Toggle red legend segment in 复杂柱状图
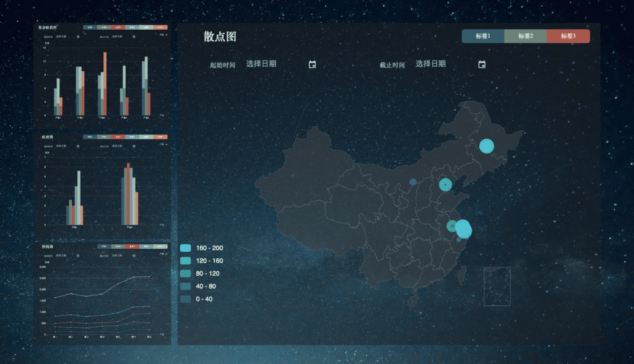Viewport: 634px width, 364px height. (x=118, y=27)
